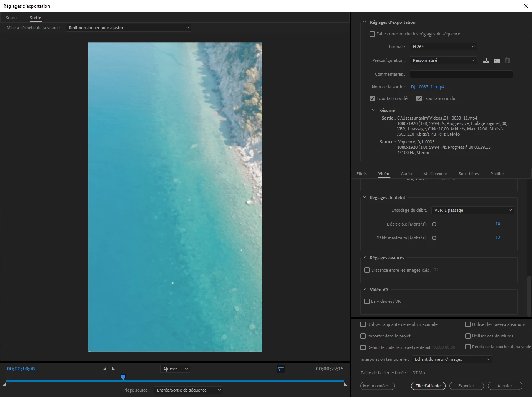Viewport: 532px width, 397px height.
Task: Click the Annuler button
Action: pyautogui.click(x=505, y=386)
